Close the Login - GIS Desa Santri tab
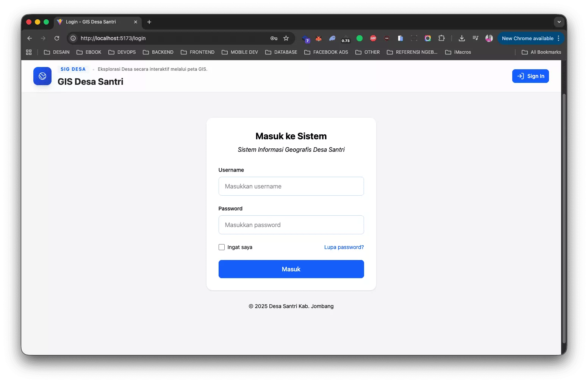This screenshot has width=588, height=383. [x=136, y=22]
